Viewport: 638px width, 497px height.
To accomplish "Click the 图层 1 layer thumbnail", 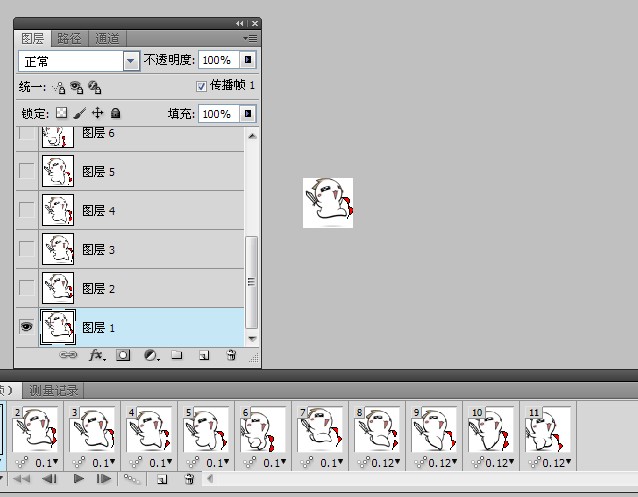I will tap(58, 327).
